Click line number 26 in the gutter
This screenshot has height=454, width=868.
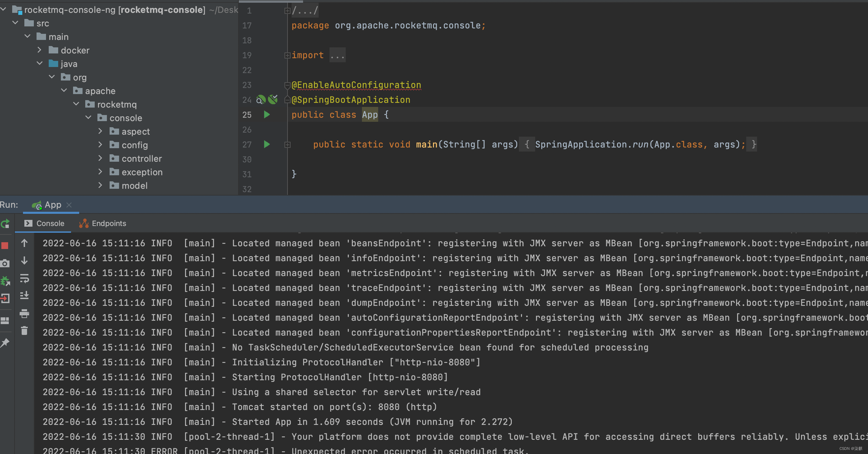pyautogui.click(x=247, y=130)
